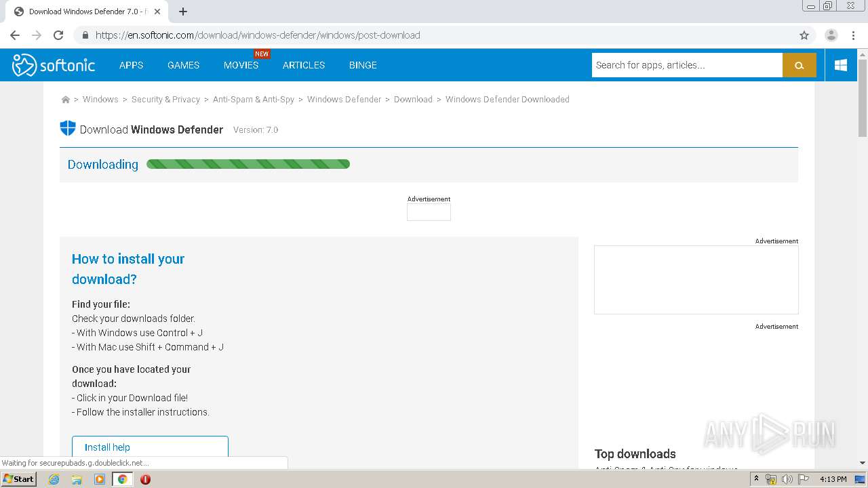The width and height of the screenshot is (868, 488).
Task: Click the volume speaker tray icon
Action: 787,479
